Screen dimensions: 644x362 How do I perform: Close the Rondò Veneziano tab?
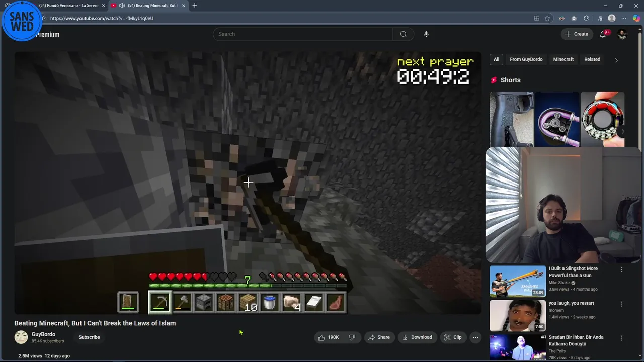pos(104,6)
